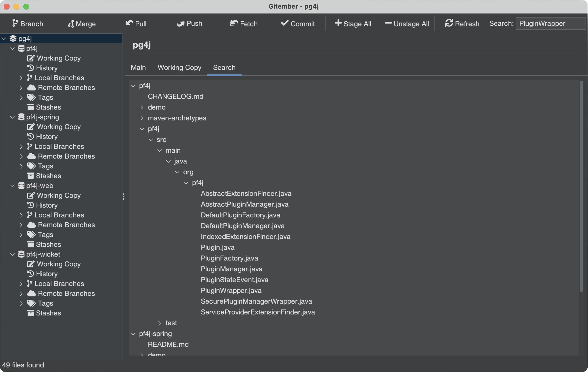
Task: Click Working Copy edit icon under pf4j
Action: click(31, 58)
